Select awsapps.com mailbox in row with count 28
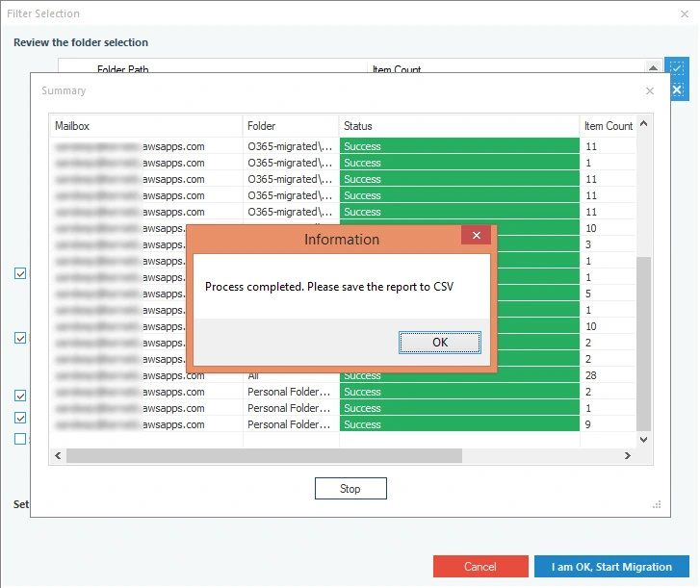Screen dimensions: 700x588 146,375
